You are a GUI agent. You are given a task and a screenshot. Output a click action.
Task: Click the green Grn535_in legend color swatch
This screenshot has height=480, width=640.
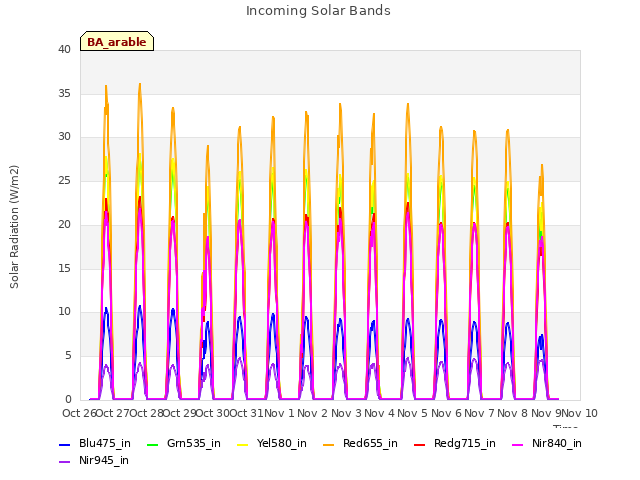[x=152, y=444]
